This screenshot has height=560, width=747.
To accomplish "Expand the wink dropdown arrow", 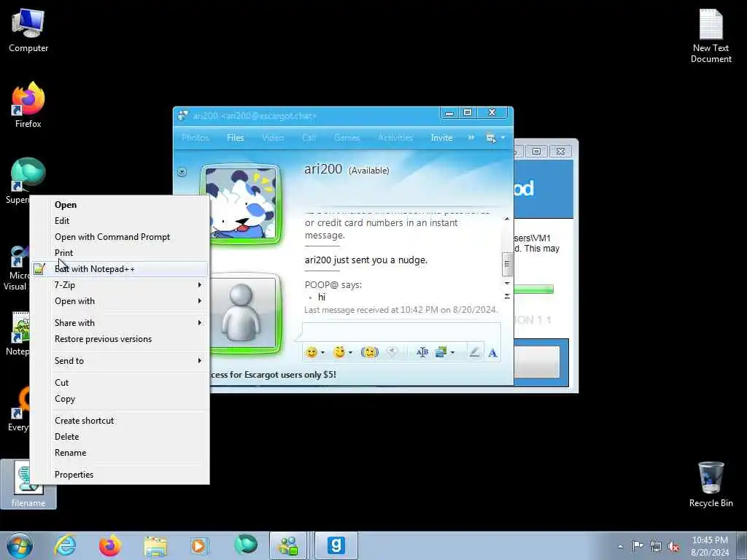I will pos(351,353).
